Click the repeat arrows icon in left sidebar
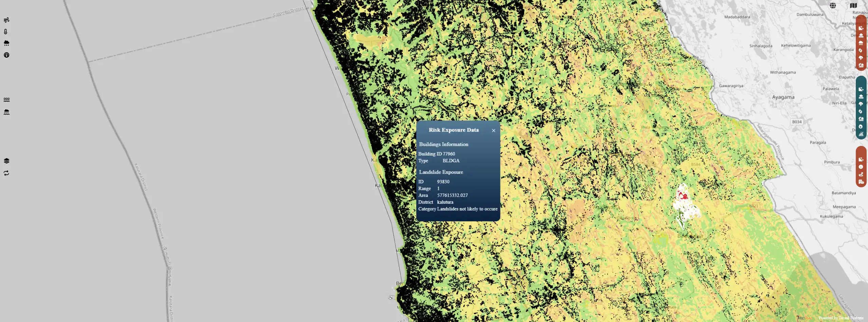868x322 pixels. [x=6, y=173]
